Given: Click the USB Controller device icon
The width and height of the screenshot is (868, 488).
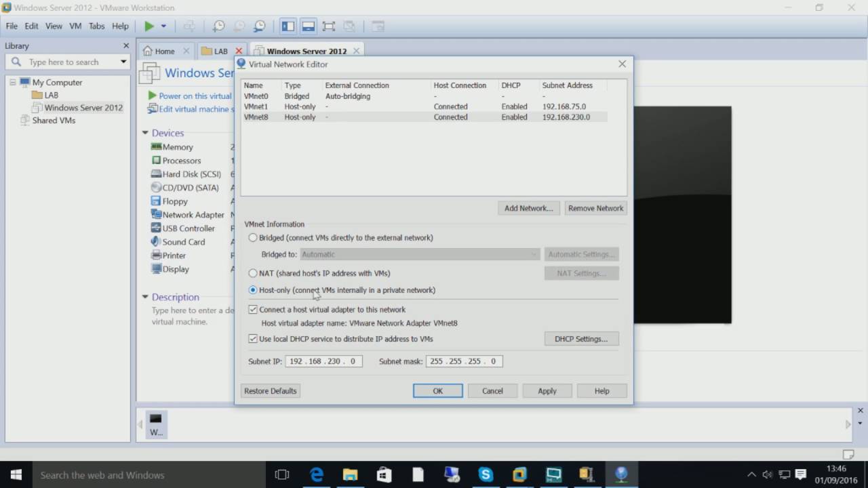Looking at the screenshot, I should [157, 228].
